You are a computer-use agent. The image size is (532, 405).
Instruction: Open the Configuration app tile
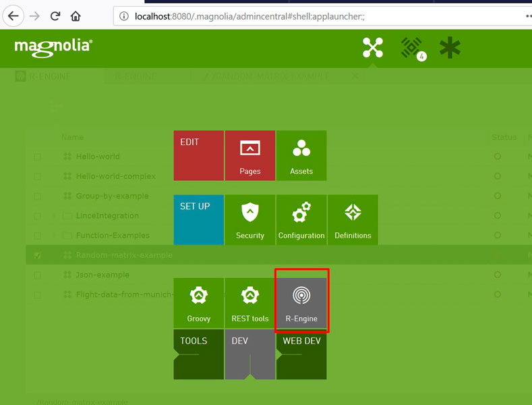tap(301, 220)
